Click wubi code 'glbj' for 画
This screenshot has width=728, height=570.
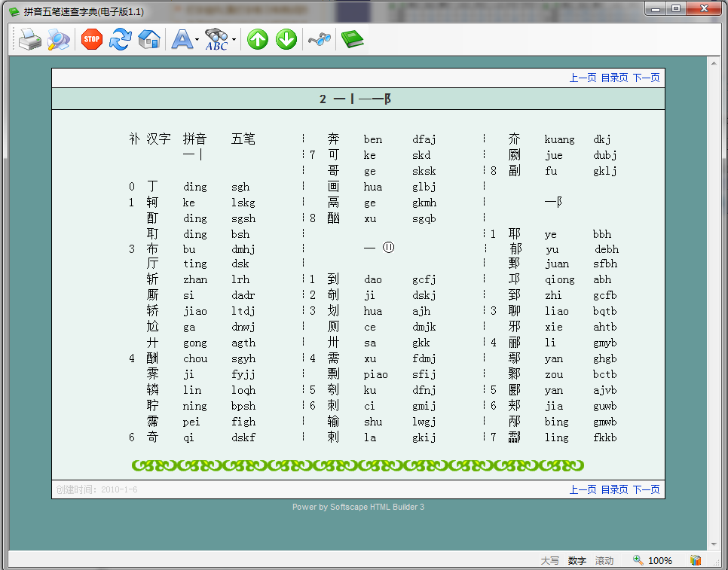tap(424, 187)
